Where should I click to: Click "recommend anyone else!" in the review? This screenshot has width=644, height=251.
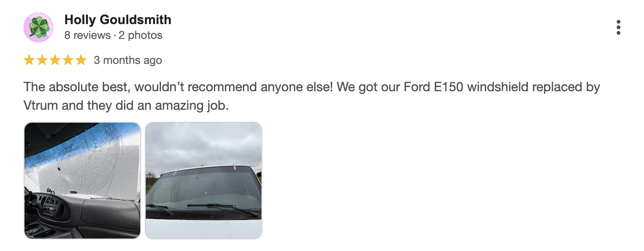(x=257, y=87)
